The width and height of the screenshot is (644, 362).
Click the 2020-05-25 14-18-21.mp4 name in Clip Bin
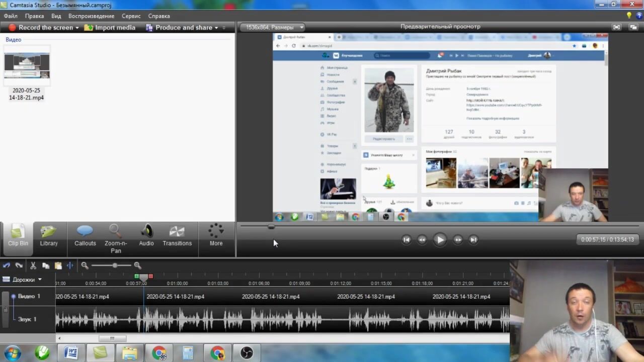26,94
